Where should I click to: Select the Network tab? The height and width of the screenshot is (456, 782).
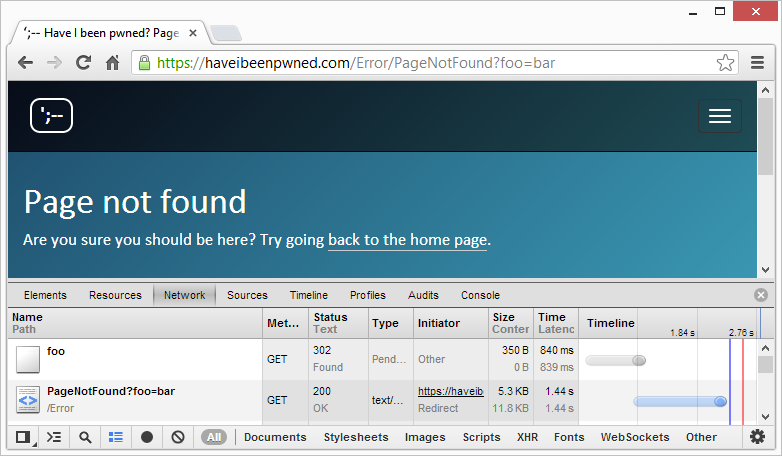click(x=185, y=295)
